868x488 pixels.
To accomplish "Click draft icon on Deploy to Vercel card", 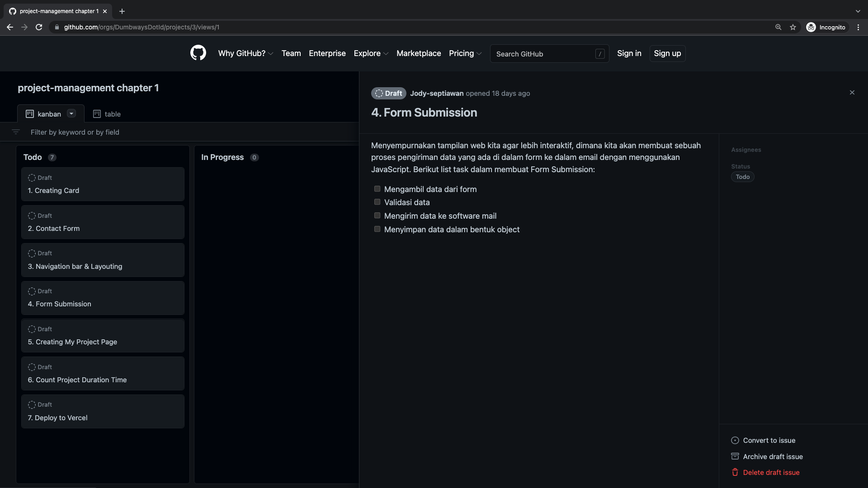I will pos(32,404).
